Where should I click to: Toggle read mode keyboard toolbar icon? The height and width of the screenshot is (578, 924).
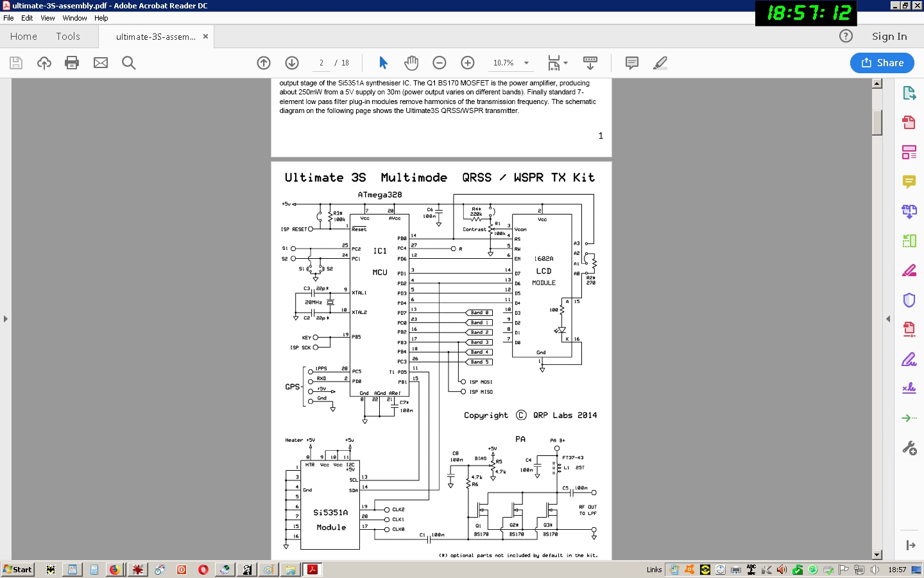coord(590,63)
